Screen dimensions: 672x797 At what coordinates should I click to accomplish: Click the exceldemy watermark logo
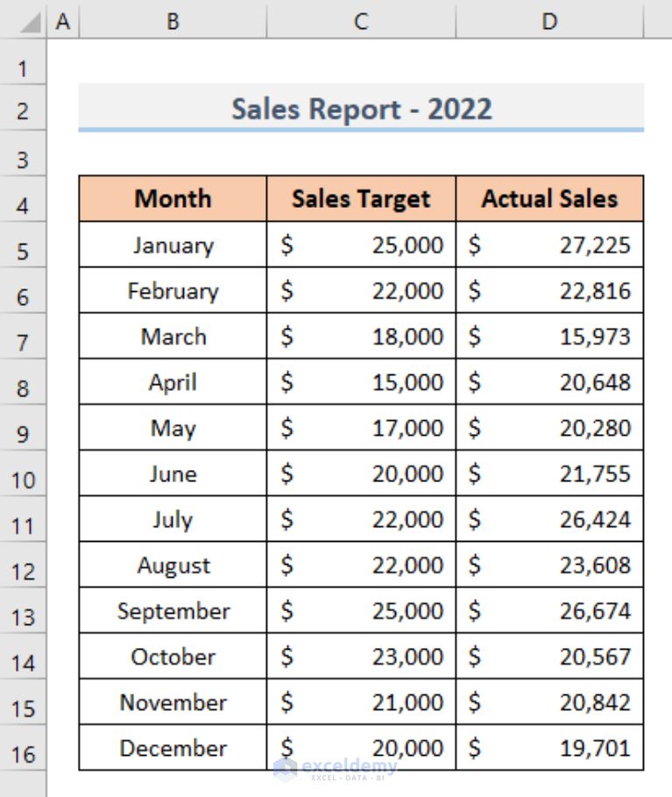coord(336,769)
